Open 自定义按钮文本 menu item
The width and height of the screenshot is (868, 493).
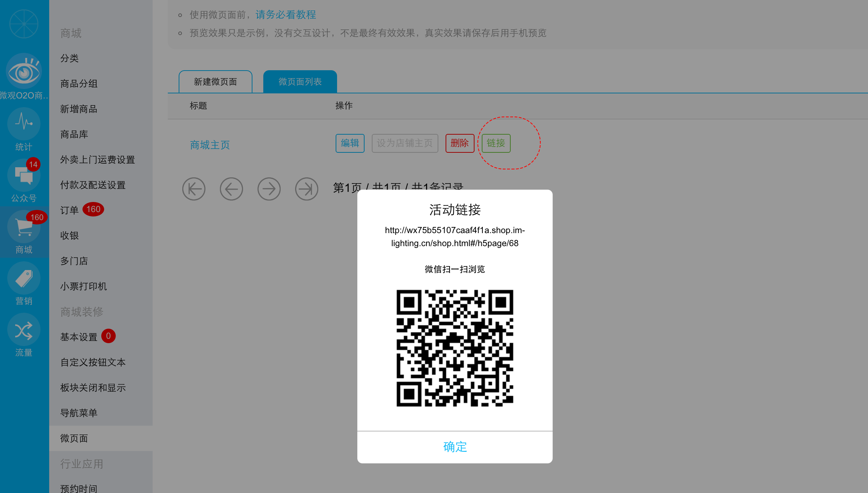point(93,362)
